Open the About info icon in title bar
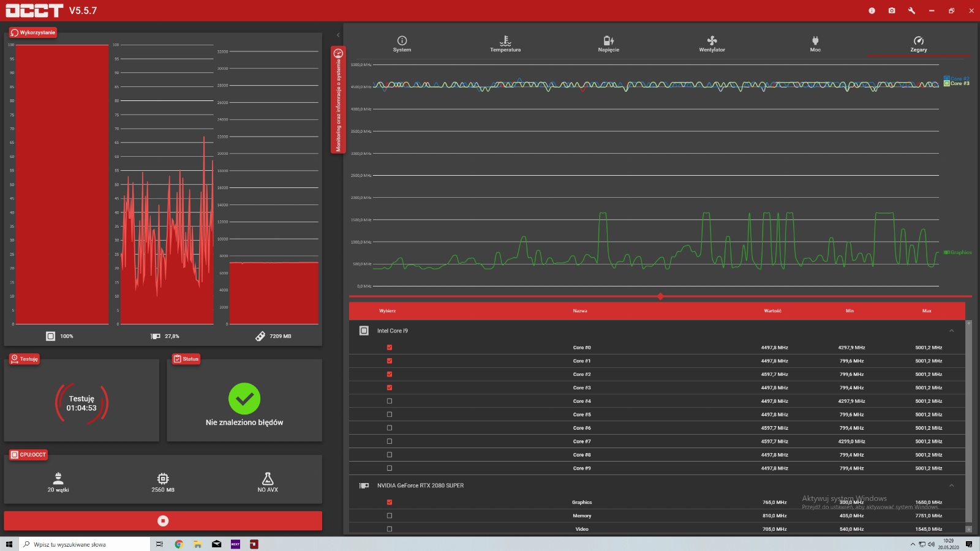The height and width of the screenshot is (551, 980). point(872,10)
